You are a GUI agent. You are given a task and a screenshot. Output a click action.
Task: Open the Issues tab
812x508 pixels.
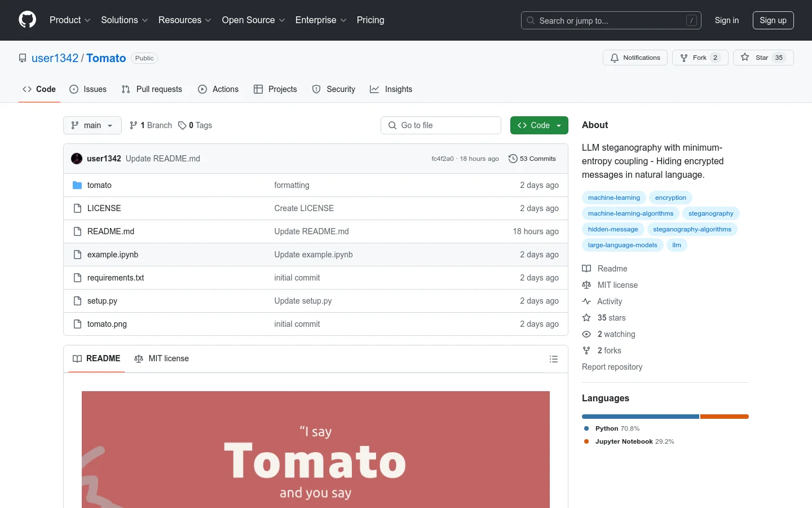tap(88, 89)
